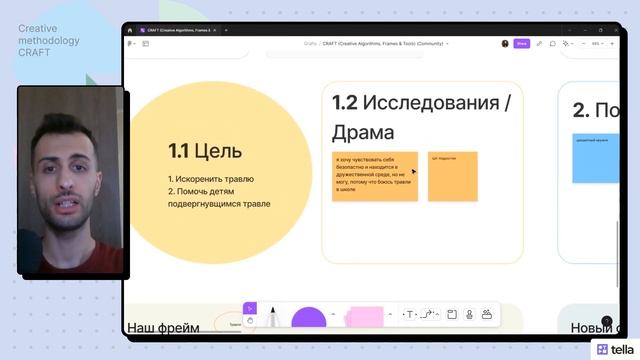Click the pen-shaped icon beside Share
640x360 pixels.
pyautogui.click(x=539, y=44)
